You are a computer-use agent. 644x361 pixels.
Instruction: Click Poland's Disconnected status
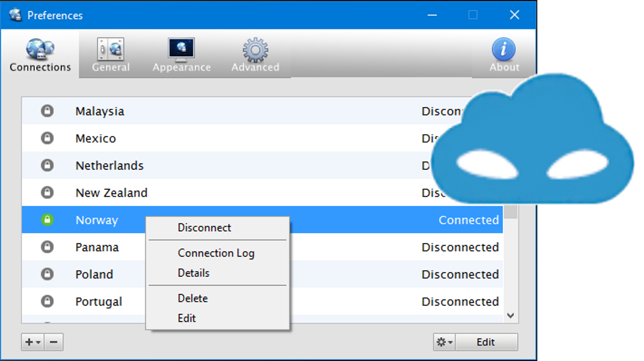point(460,274)
